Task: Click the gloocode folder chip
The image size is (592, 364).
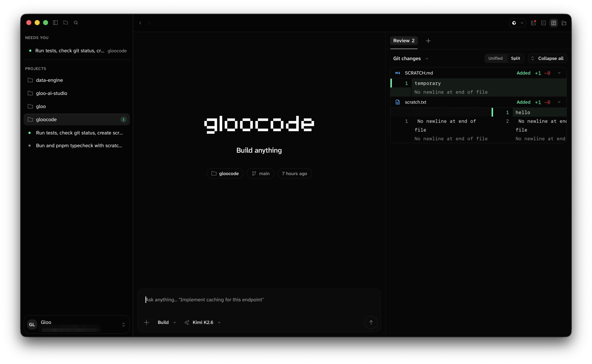Action: point(225,173)
